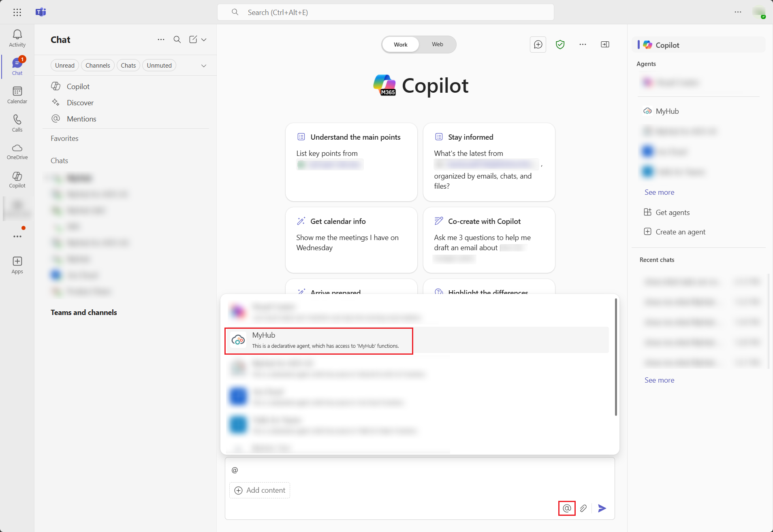This screenshot has height=532, width=773.
Task: Open the Activity bell icon
Action: [17, 38]
